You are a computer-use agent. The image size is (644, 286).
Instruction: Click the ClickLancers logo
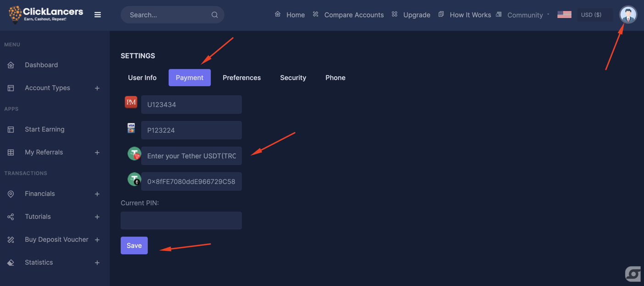pyautogui.click(x=46, y=14)
